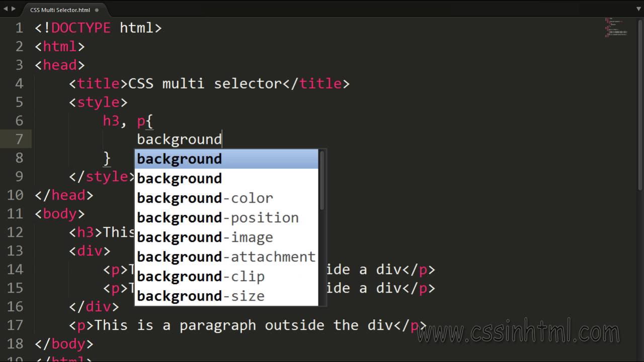Choose the background-attachment suggestion

click(x=226, y=257)
